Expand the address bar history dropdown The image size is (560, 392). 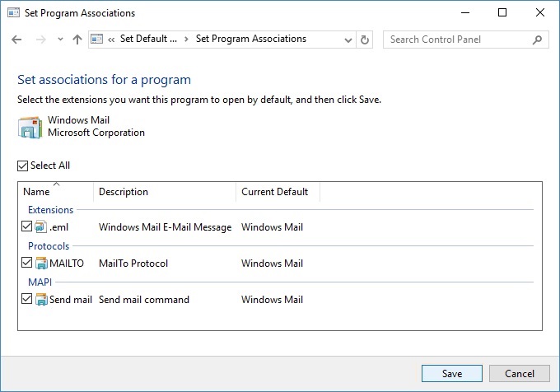point(348,40)
